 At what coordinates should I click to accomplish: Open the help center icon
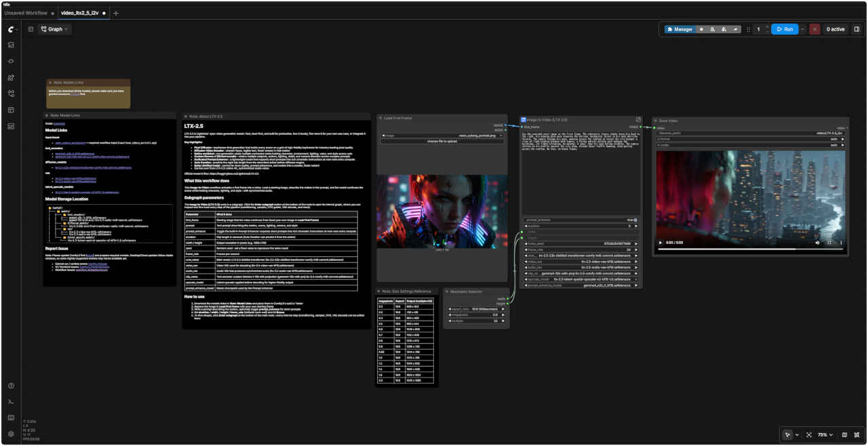pos(11,386)
